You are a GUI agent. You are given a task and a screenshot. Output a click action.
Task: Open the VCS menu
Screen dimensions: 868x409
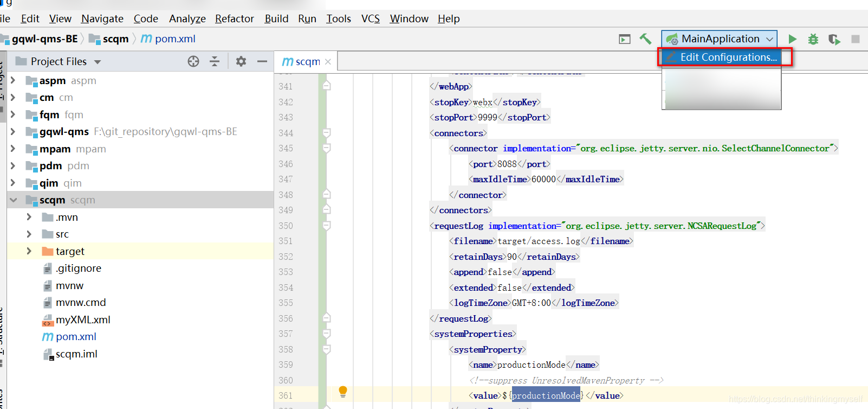coord(371,18)
